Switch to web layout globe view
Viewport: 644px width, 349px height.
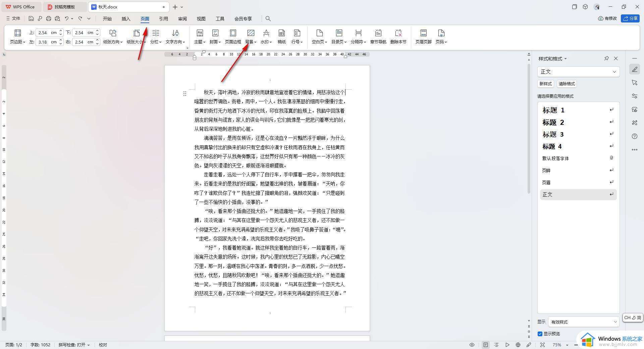(x=518, y=345)
